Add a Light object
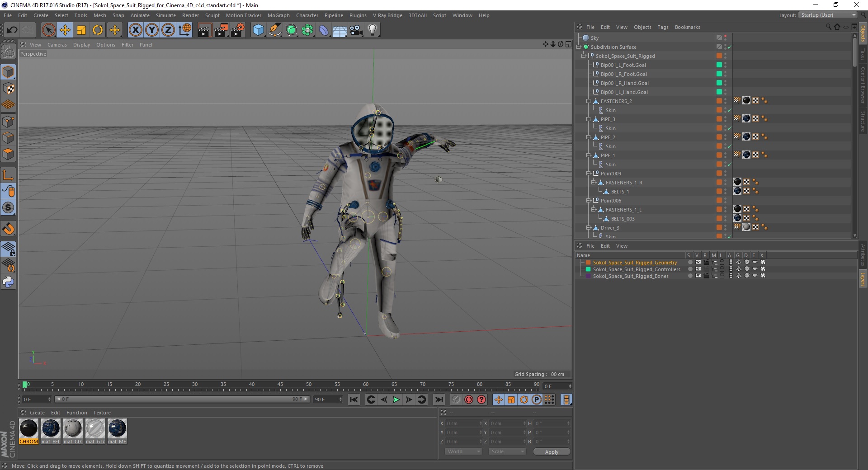The height and width of the screenshot is (470, 868). click(373, 30)
